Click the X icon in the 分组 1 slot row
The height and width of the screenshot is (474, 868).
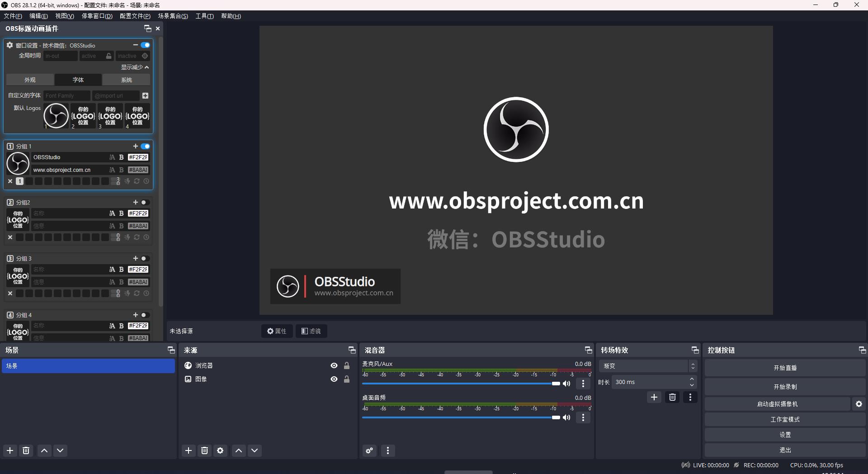10,181
